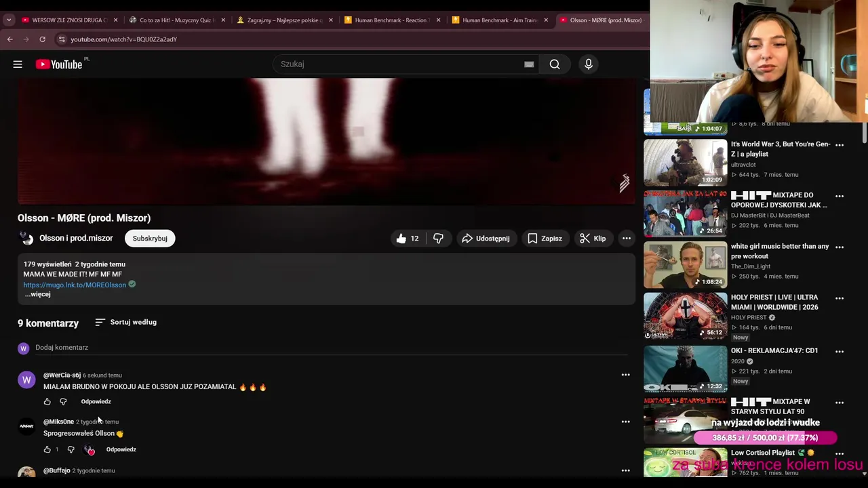Go back with browser back arrow
Screen dimensions: 868x488
coord(10,39)
